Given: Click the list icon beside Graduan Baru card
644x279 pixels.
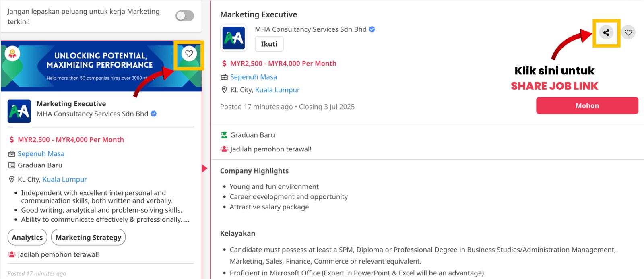Looking at the screenshot, I should pos(12,165).
